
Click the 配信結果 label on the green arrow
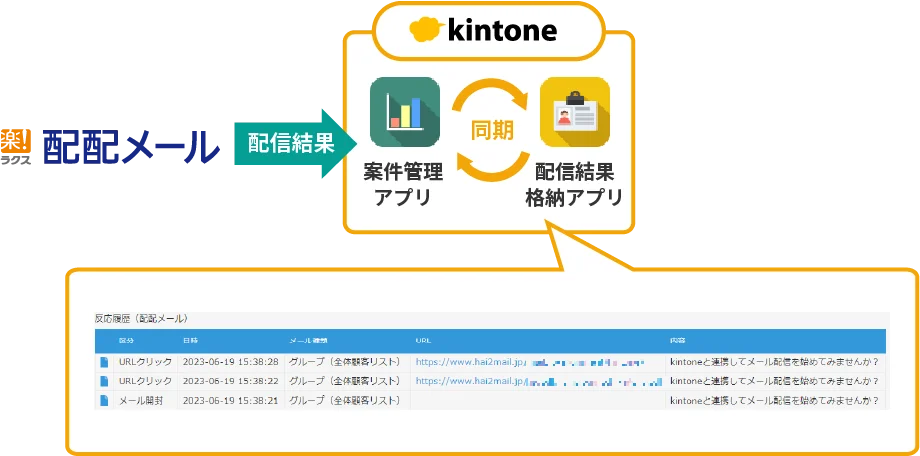(290, 143)
